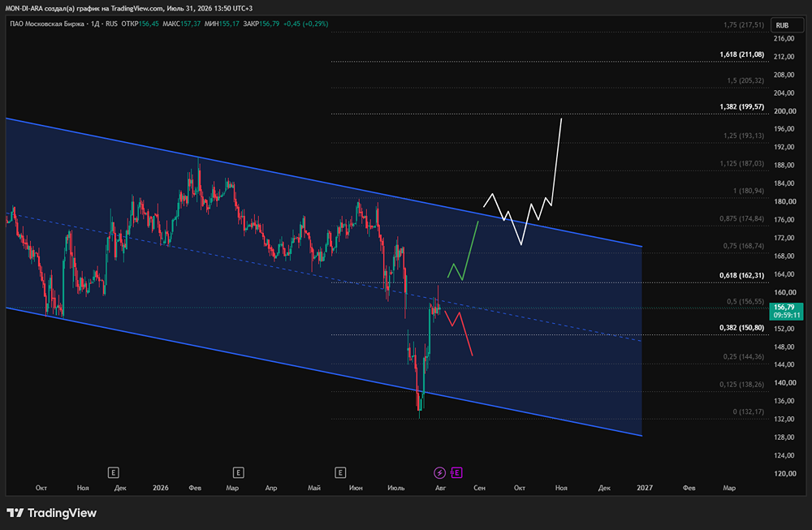Click the current price label 156,79
812x530 pixels.
[x=787, y=311]
